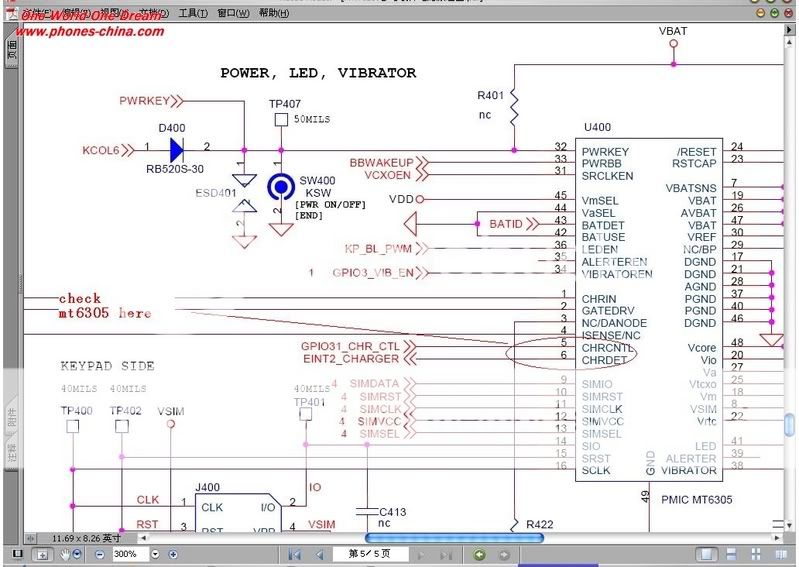Go back to previous view (green arrow)
Image resolution: width=799 pixels, height=567 pixels.
click(x=479, y=555)
